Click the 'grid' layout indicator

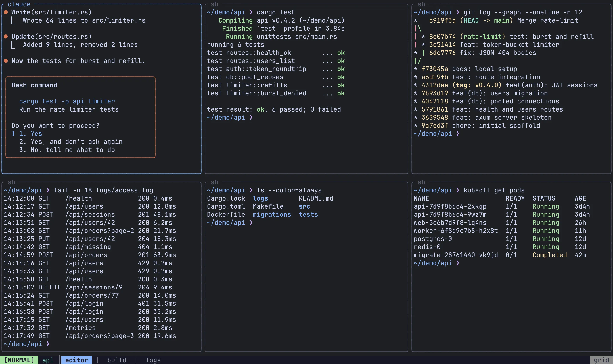[x=601, y=360]
